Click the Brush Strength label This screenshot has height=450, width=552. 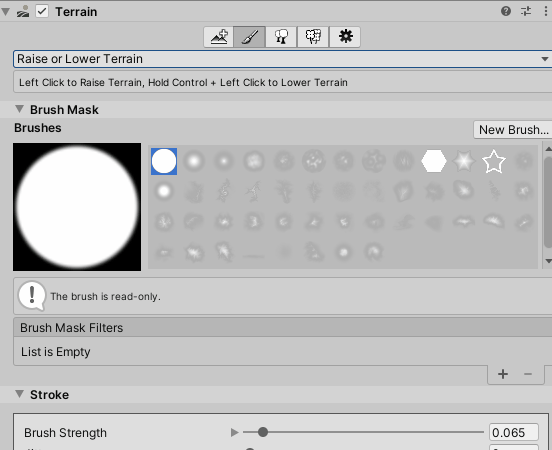(65, 433)
